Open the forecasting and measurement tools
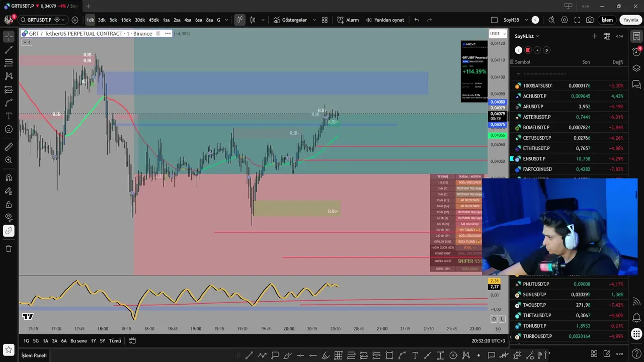644x362 pixels. [x=9, y=89]
